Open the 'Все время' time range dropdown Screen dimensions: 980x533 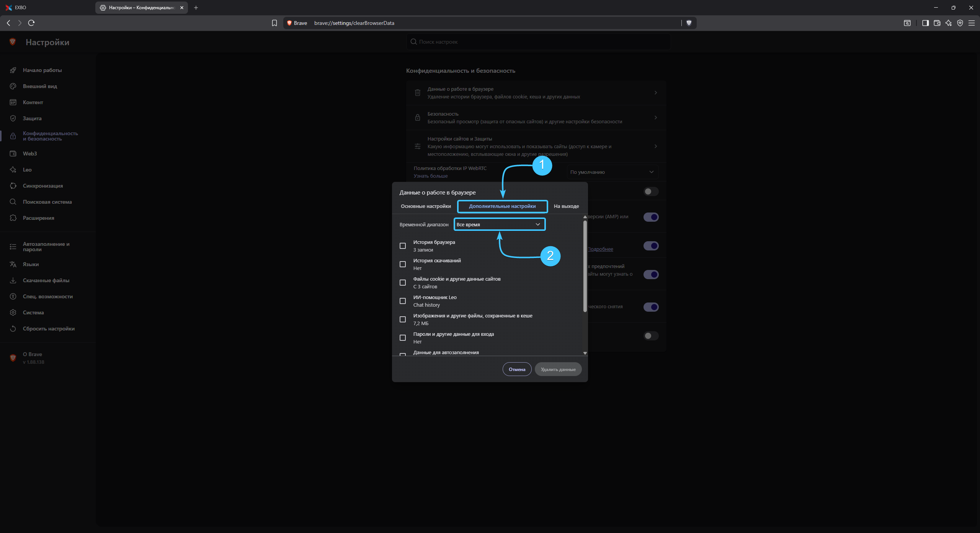(x=499, y=224)
